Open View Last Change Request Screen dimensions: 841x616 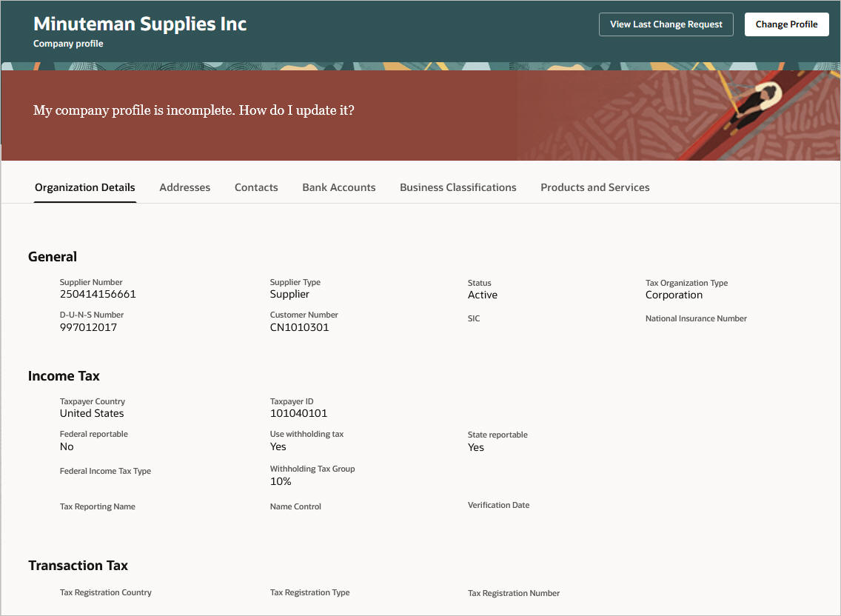point(665,24)
